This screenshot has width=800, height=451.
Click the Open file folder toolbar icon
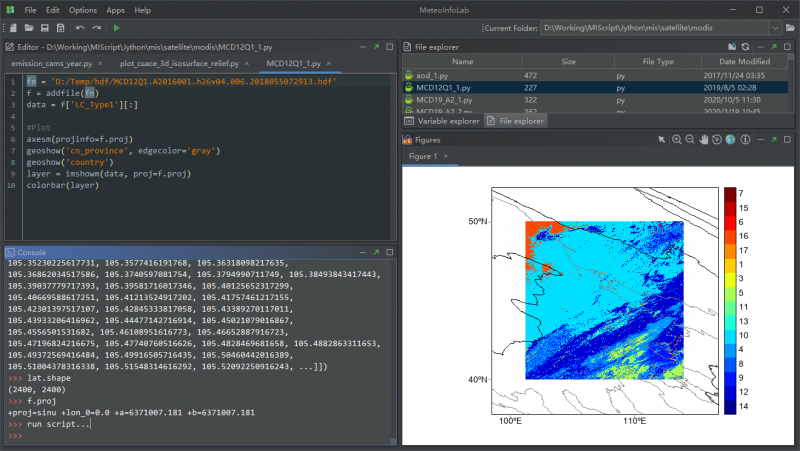tap(28, 28)
